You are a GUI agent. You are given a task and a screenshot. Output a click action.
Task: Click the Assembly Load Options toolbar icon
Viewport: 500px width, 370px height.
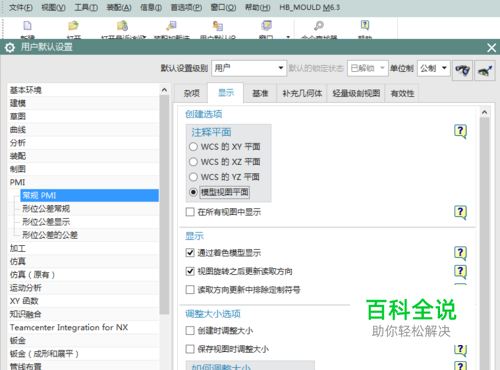[x=171, y=26]
